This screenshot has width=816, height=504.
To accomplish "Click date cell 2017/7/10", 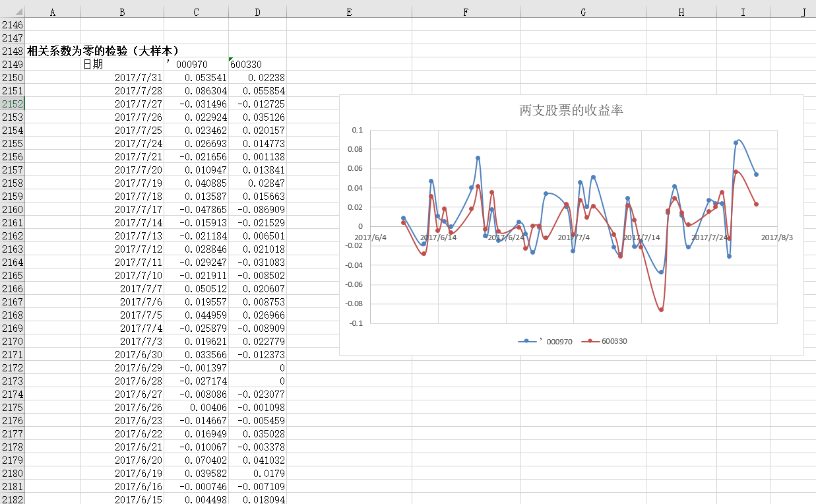I will [123, 275].
